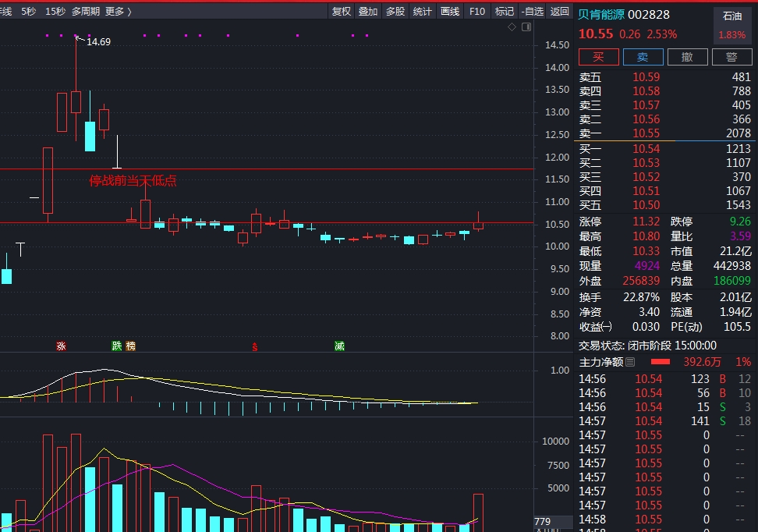
Task: Click the 卖一 10.55 ask row
Action: [664, 133]
